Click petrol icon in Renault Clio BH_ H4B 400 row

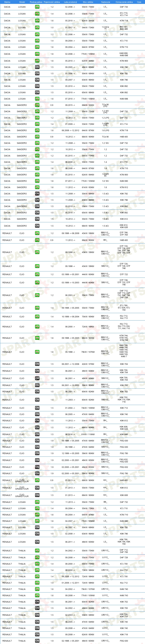click(37, 240)
